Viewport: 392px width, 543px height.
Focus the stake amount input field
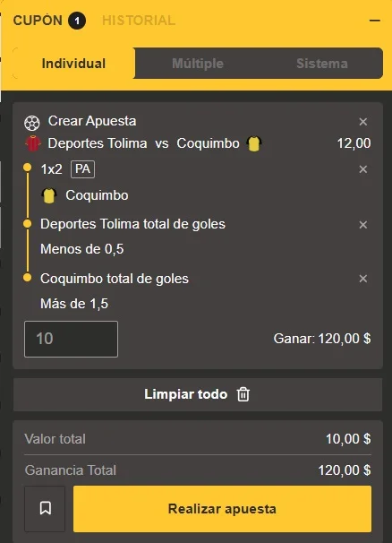coord(71,339)
